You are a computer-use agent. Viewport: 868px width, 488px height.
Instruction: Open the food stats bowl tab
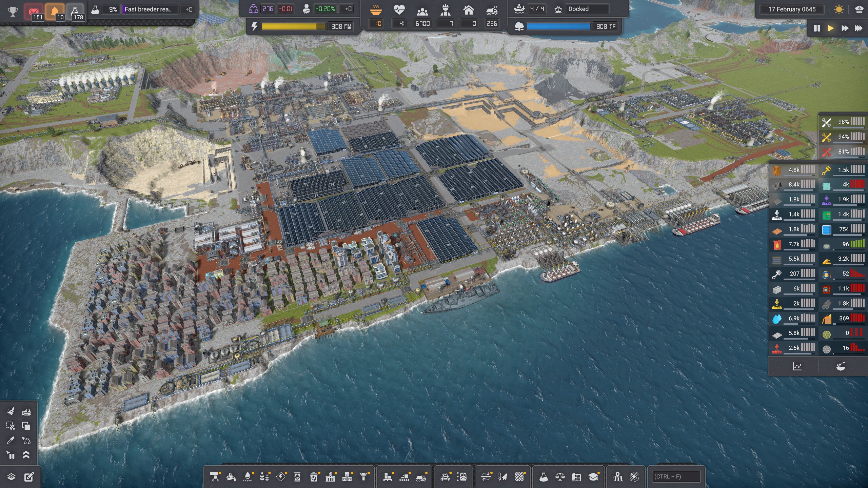(x=841, y=366)
